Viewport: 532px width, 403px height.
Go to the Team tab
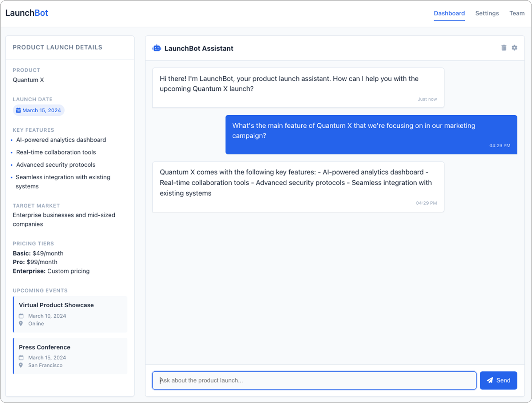(x=517, y=13)
